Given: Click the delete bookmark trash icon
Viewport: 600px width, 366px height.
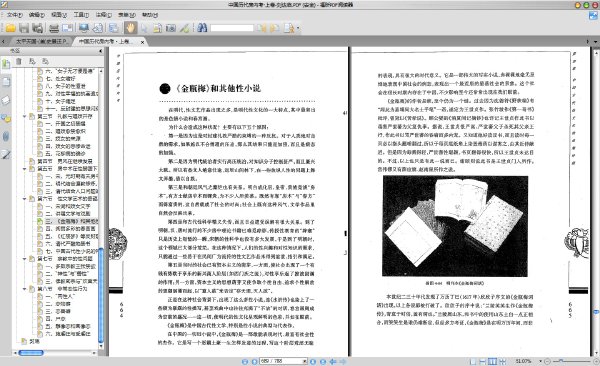Looking at the screenshot, I should 19,61.
